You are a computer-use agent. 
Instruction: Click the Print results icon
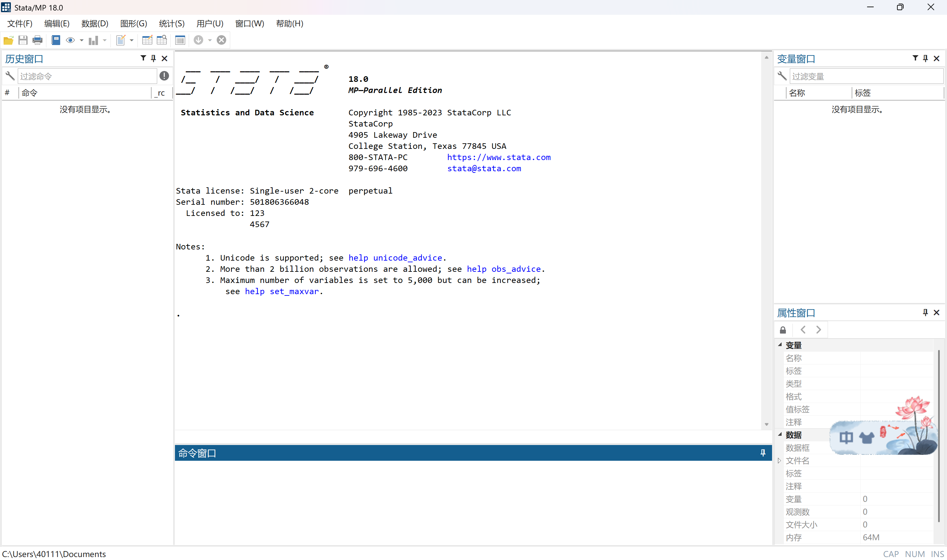coord(37,40)
